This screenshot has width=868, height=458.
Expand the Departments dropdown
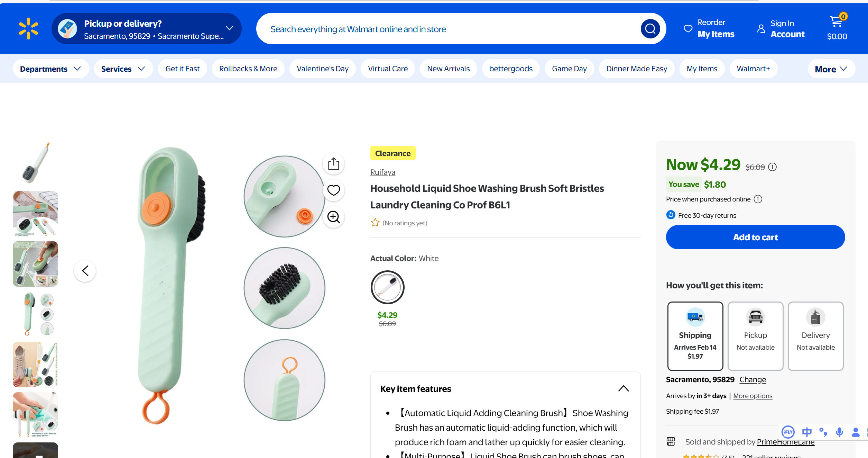50,69
